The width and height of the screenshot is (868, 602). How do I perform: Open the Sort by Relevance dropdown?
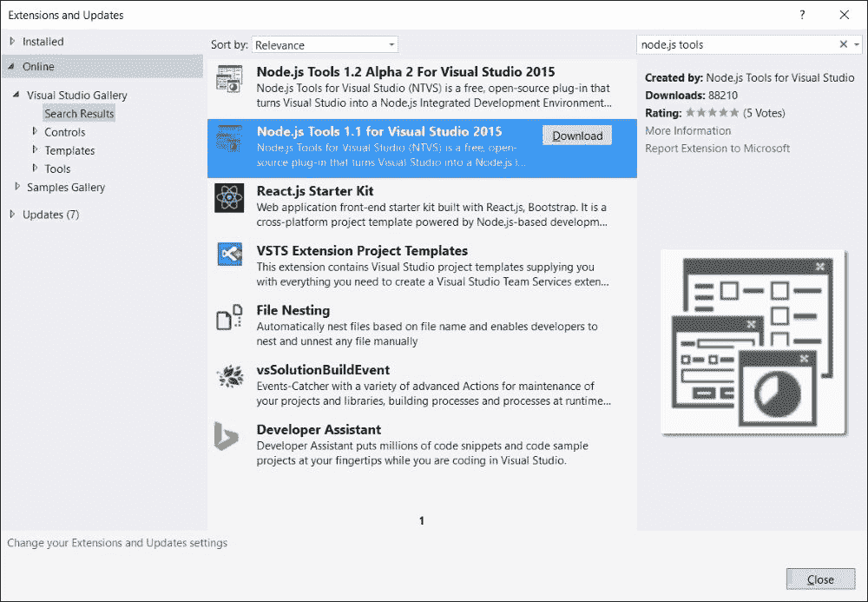(x=325, y=45)
